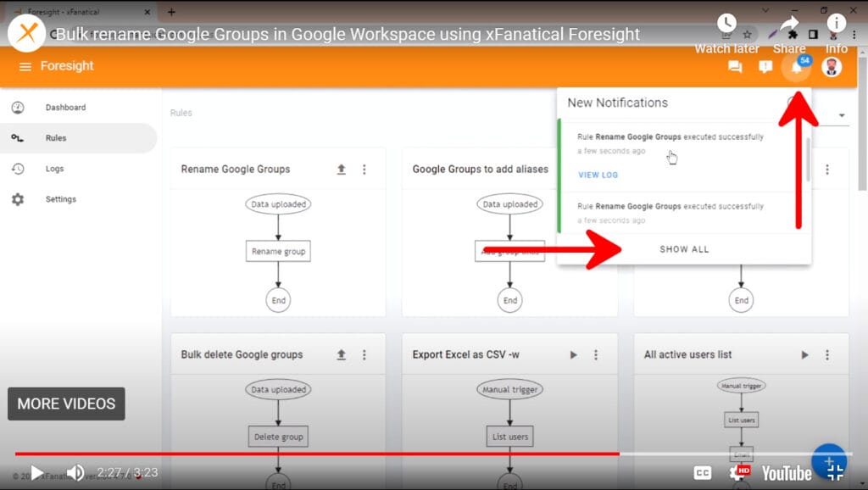Click the feedback chat icon in the app bar
This screenshot has height=490, width=868.
click(x=734, y=66)
